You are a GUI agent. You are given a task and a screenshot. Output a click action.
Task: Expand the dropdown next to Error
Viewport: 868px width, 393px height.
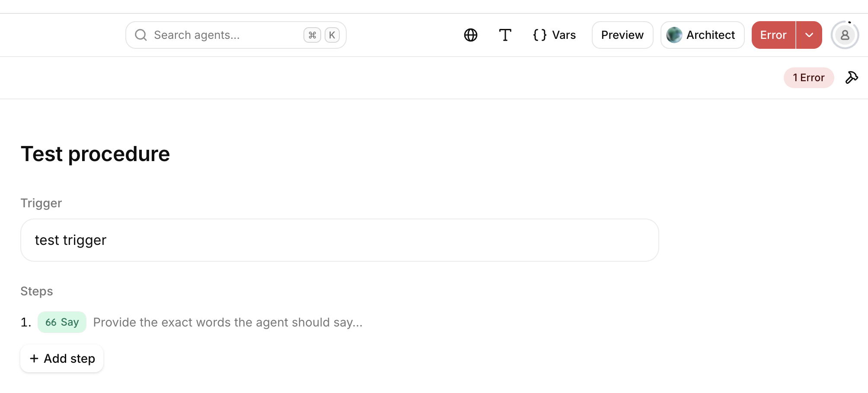point(809,35)
